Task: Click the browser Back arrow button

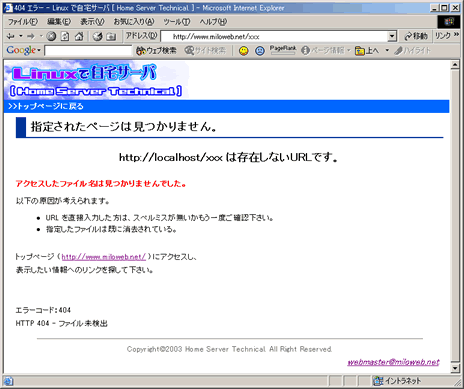Action: click(x=11, y=36)
